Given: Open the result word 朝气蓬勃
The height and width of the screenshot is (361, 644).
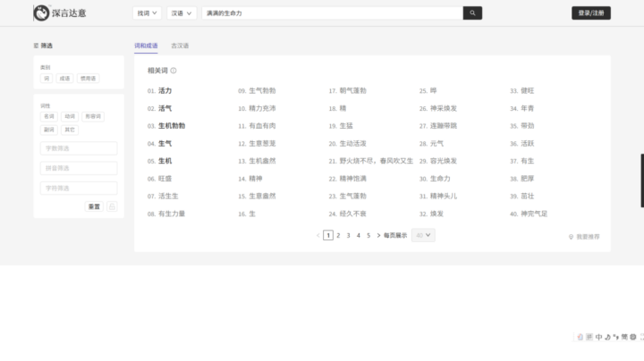Looking at the screenshot, I should tap(352, 90).
